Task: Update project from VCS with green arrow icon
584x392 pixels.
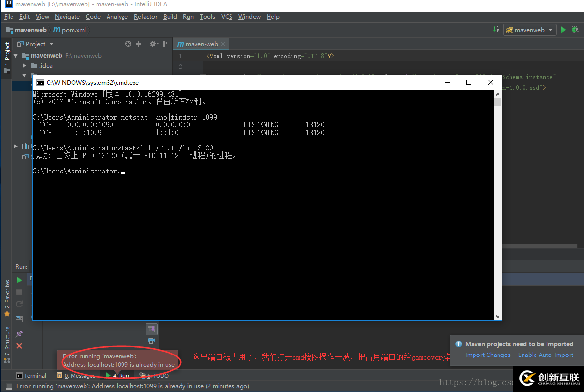Action: coord(496,29)
